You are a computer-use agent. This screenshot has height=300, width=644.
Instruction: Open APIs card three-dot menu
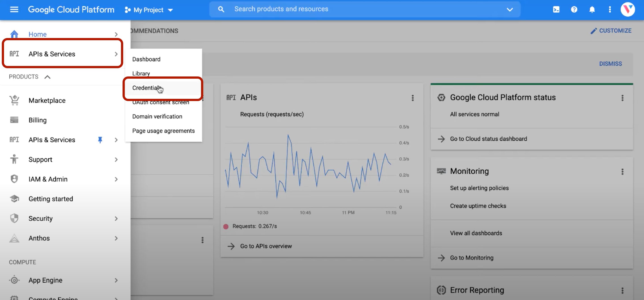click(413, 98)
